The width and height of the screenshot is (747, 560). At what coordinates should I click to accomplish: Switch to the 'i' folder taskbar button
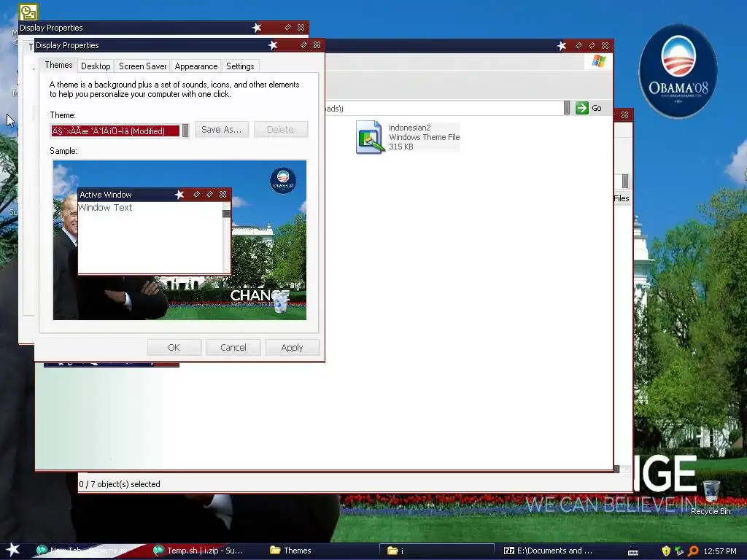(436, 551)
